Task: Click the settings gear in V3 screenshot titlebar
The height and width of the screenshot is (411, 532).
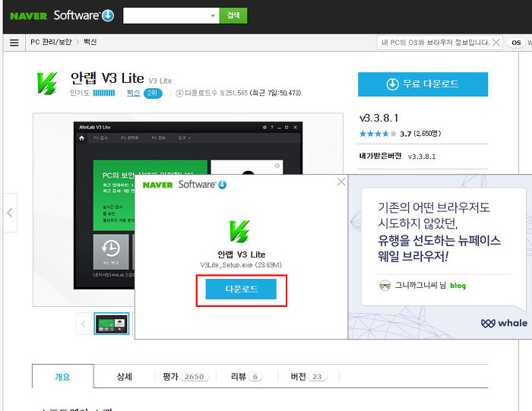Action: [x=264, y=127]
